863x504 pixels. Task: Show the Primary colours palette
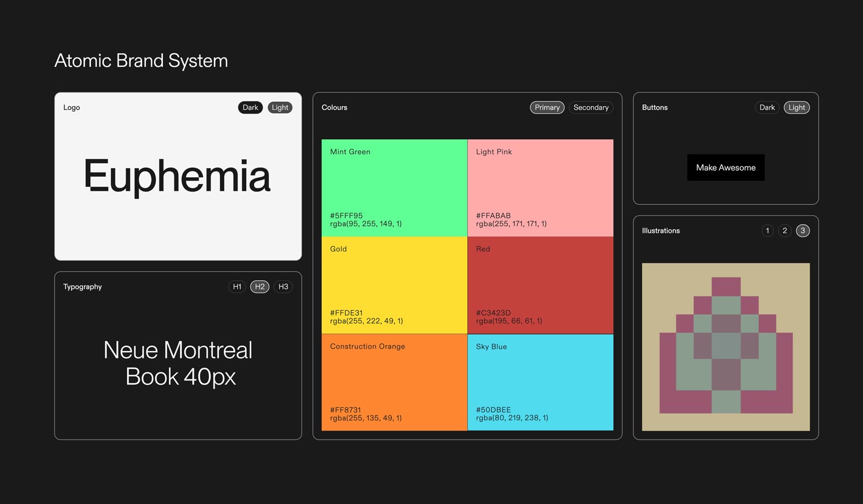547,108
